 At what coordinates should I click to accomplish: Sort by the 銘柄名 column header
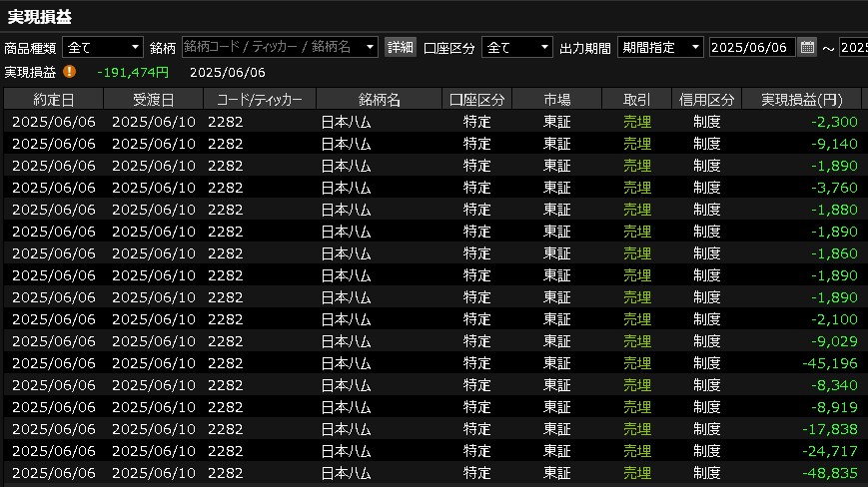pyautogui.click(x=380, y=100)
